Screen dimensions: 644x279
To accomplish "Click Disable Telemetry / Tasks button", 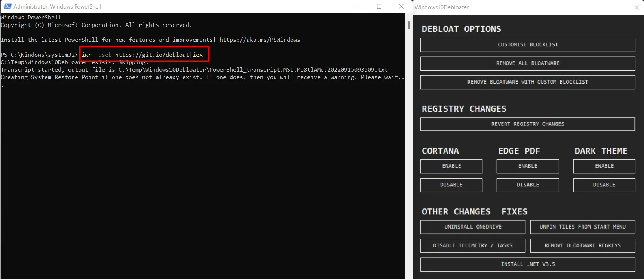I will click(x=473, y=246).
